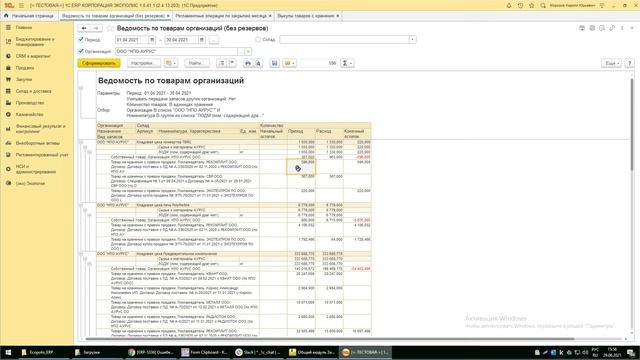The height and width of the screenshot is (360, 640).
Task: Switch to Выкупы товаров с хранения tab
Action: [305, 16]
